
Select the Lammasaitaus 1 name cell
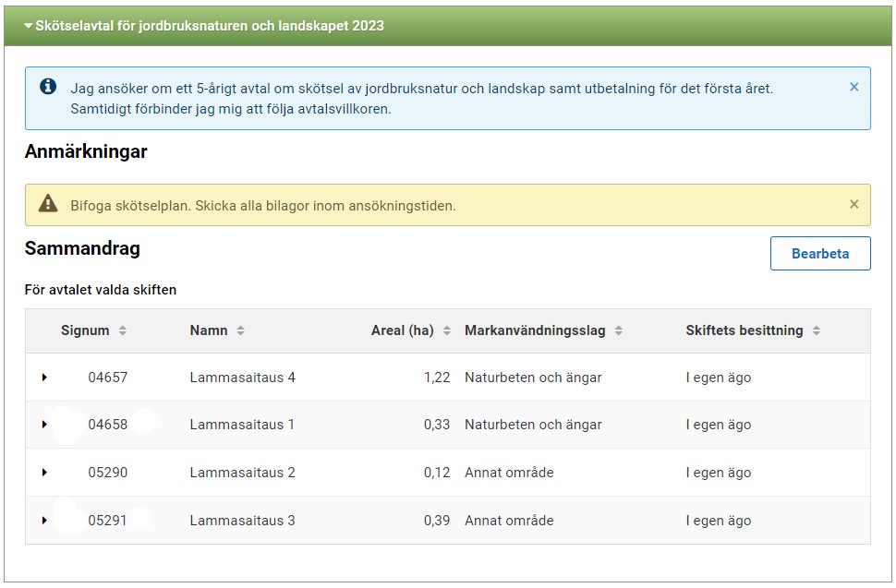(242, 425)
